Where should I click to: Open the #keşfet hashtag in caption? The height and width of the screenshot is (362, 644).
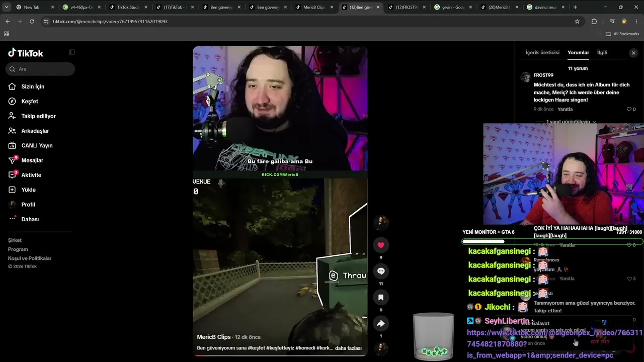click(257, 348)
